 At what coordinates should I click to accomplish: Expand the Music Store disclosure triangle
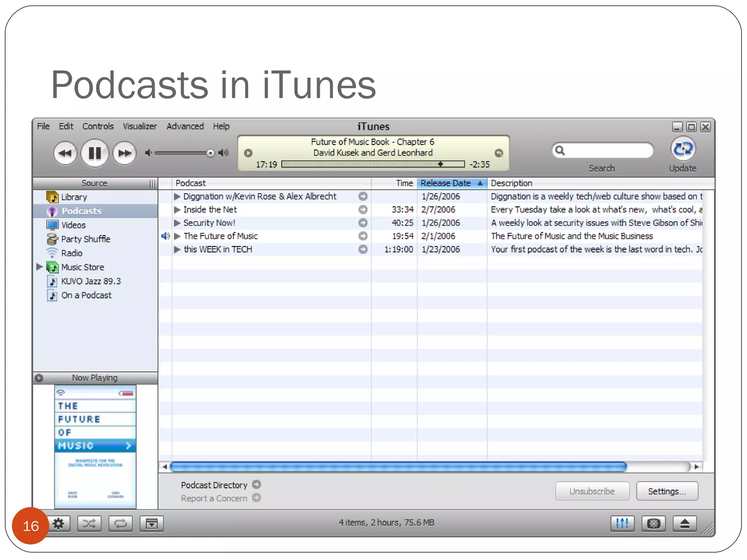click(x=39, y=267)
